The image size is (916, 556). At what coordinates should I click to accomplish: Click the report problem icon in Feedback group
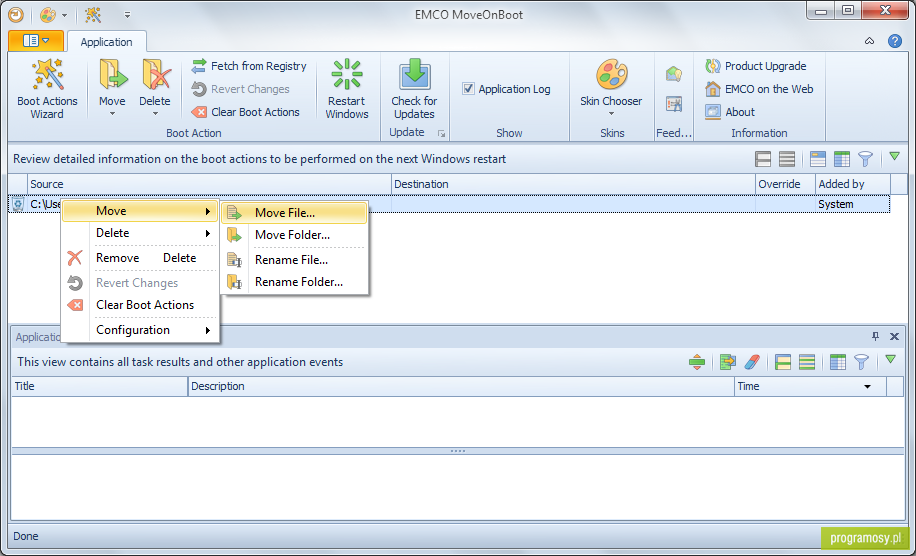click(x=674, y=105)
